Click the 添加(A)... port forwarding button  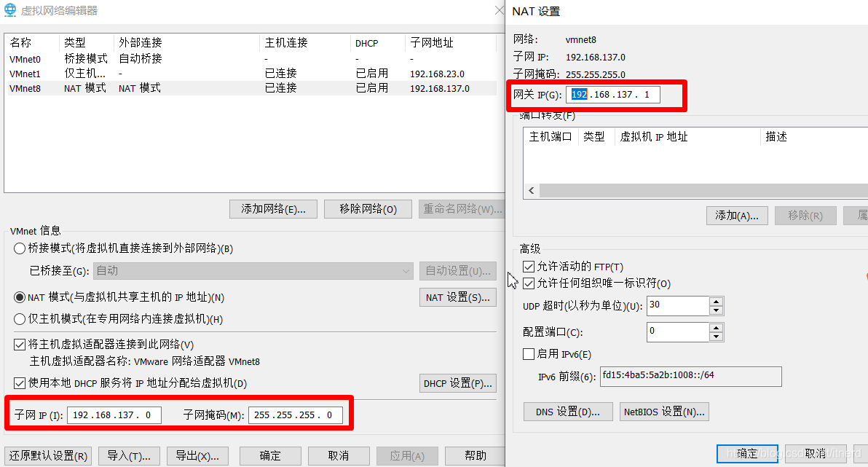(737, 216)
